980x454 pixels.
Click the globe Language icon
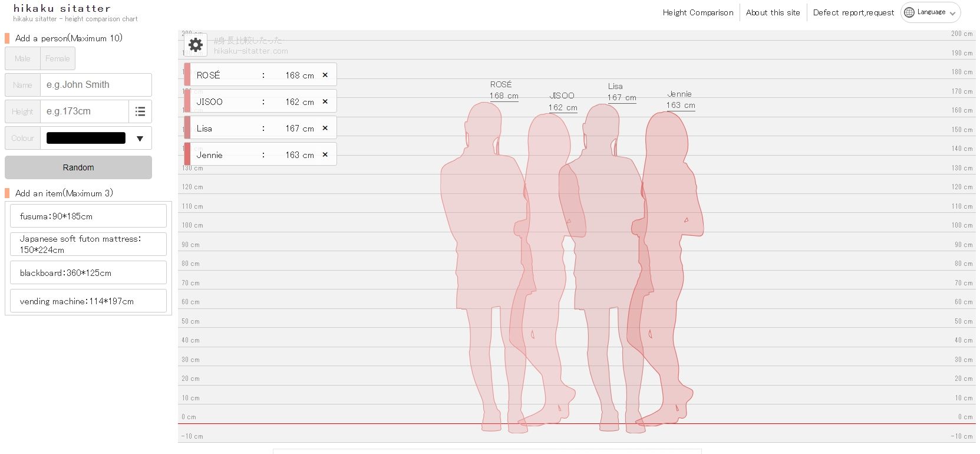(909, 12)
